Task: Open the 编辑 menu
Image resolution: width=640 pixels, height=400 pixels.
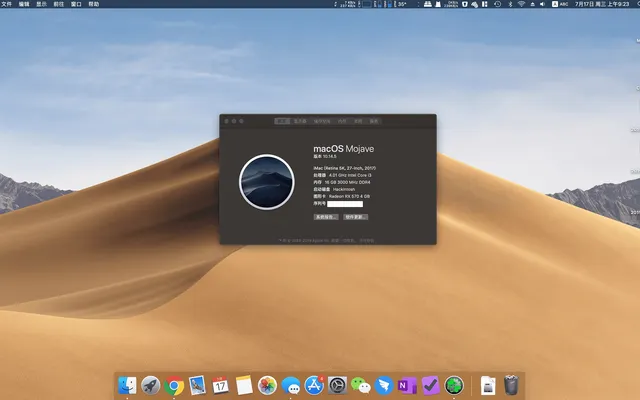Action: click(x=24, y=4)
